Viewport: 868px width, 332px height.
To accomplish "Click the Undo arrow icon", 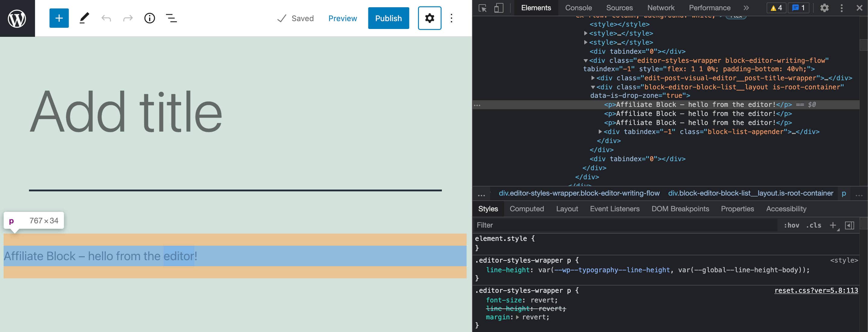I will pos(106,18).
